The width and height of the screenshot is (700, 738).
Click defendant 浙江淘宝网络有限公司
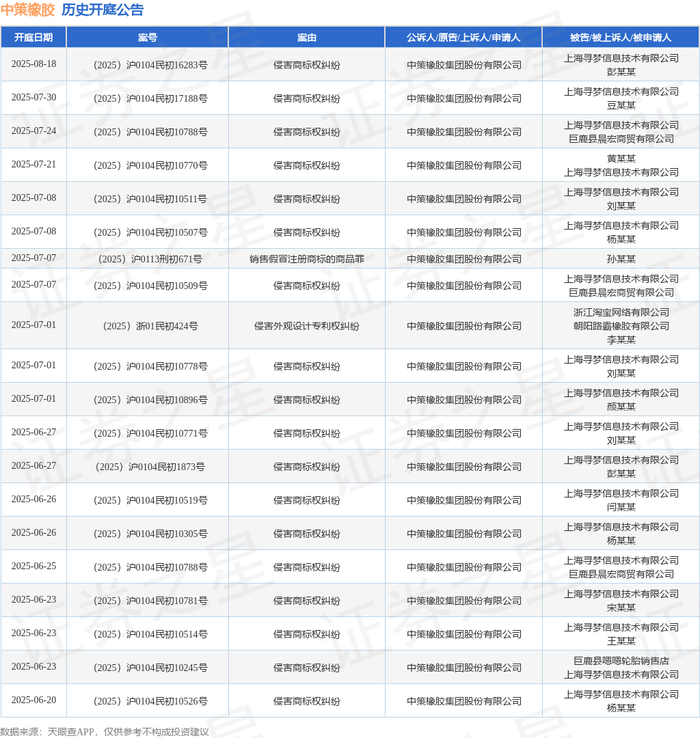[x=621, y=312]
